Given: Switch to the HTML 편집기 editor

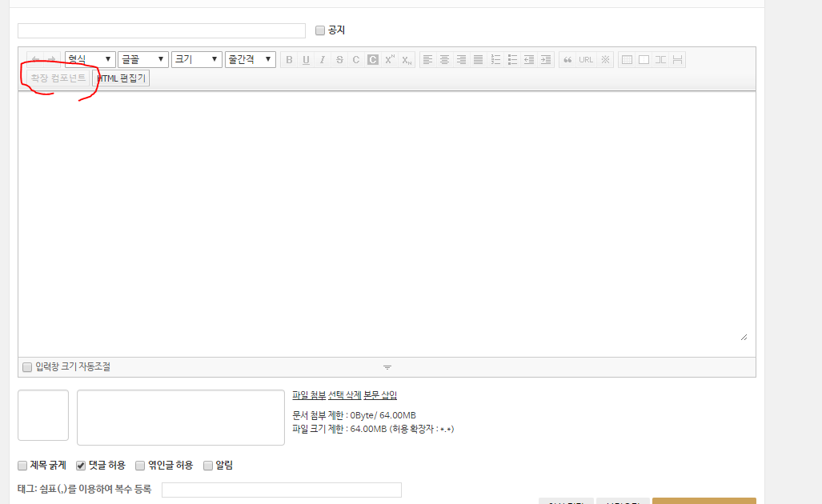Looking at the screenshot, I should (120, 78).
